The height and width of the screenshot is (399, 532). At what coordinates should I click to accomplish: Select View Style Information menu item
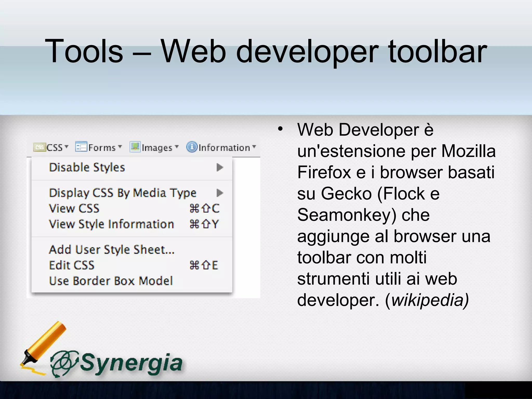[132, 224]
